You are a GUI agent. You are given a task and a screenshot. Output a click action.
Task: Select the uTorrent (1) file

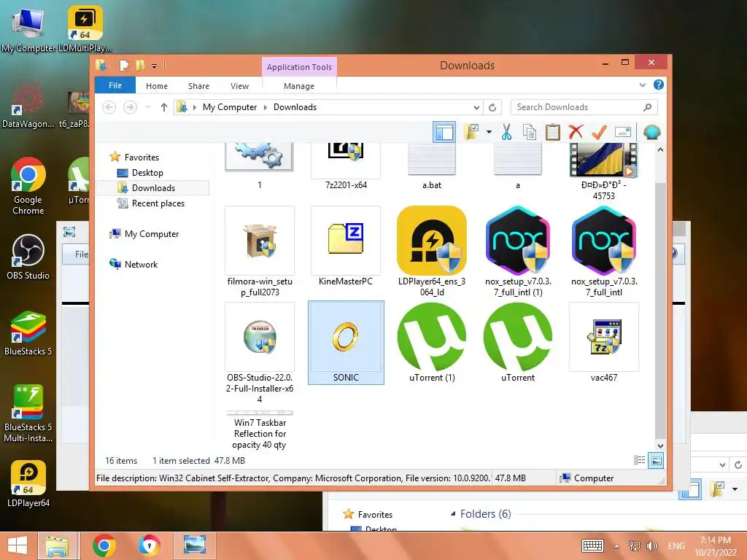[x=432, y=343]
